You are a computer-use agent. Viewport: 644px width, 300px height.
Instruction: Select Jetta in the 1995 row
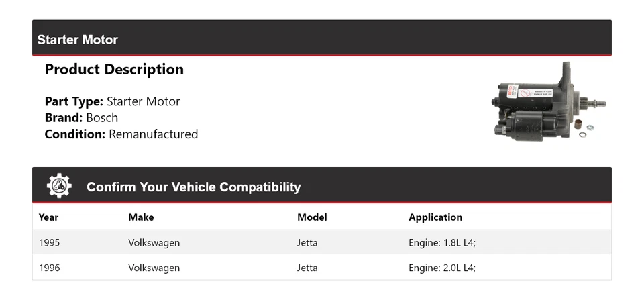[307, 242]
